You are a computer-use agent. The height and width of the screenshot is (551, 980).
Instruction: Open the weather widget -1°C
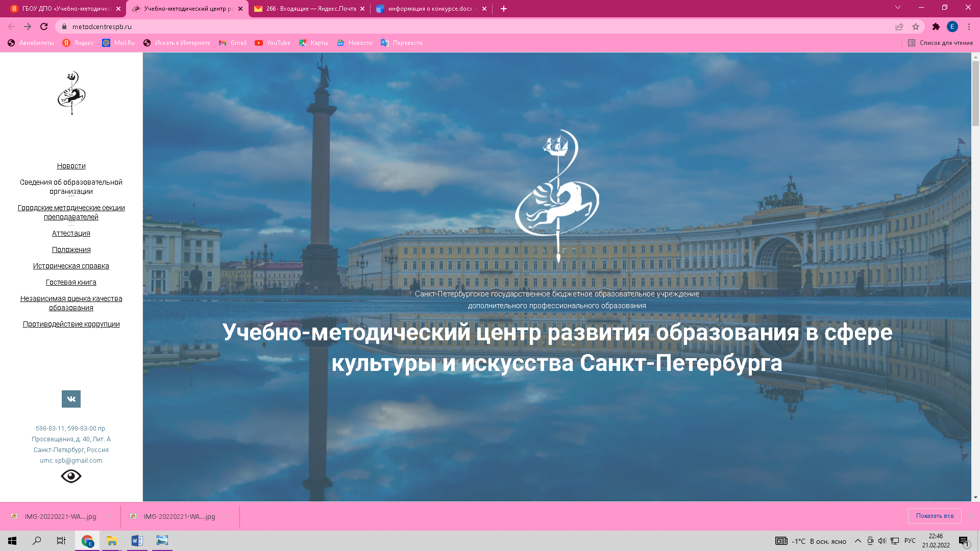811,541
